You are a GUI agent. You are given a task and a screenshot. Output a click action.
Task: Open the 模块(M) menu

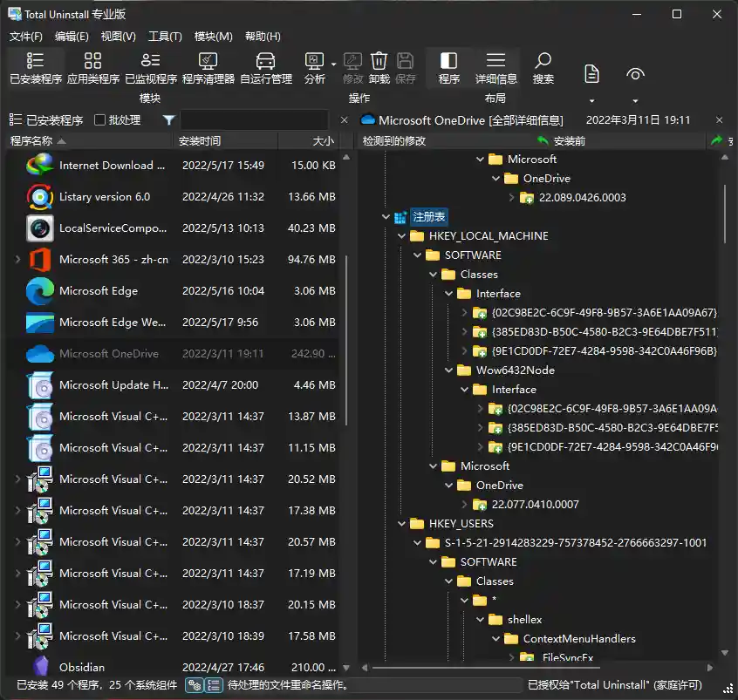213,37
